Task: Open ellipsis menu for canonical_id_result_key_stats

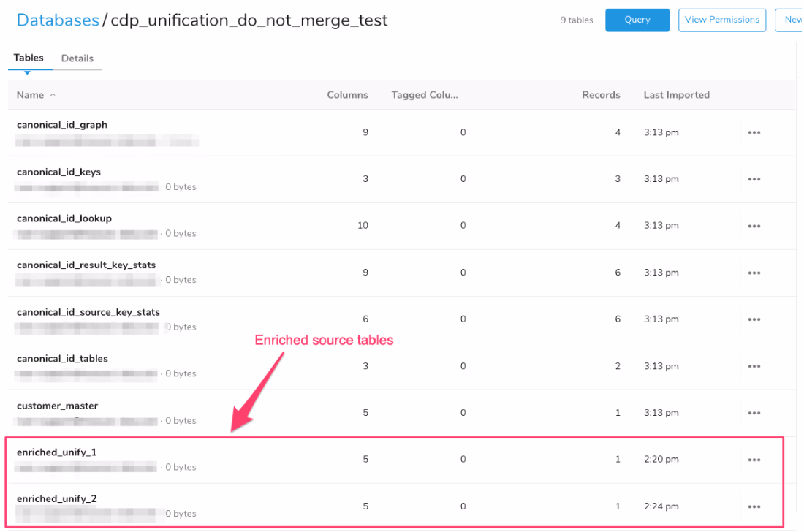Action: [x=754, y=273]
